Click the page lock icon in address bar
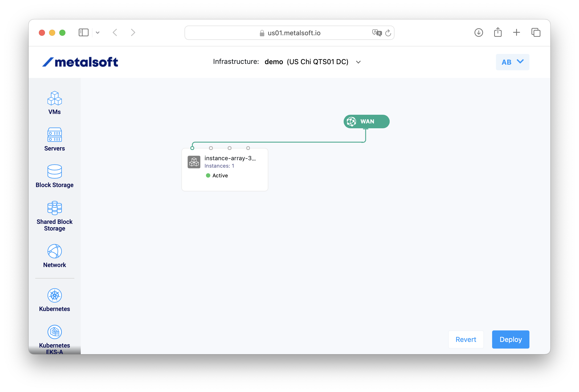The height and width of the screenshot is (392, 579). [262, 33]
